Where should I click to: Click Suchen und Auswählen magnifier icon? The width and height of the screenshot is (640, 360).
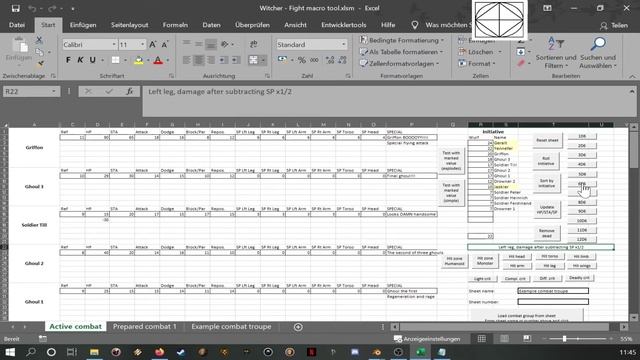(x=598, y=53)
